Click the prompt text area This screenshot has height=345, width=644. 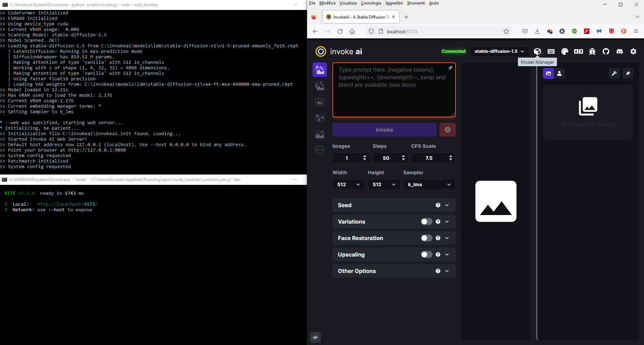pyautogui.click(x=394, y=90)
